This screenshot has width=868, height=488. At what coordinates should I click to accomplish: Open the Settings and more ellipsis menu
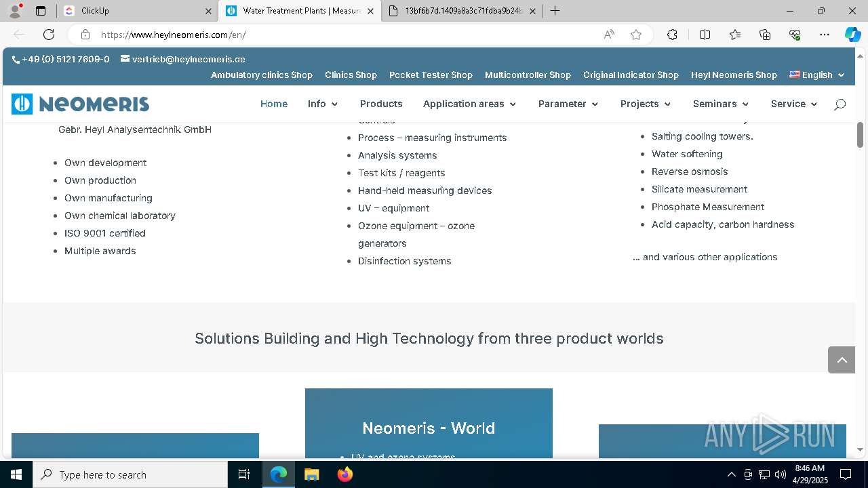pyautogui.click(x=825, y=35)
